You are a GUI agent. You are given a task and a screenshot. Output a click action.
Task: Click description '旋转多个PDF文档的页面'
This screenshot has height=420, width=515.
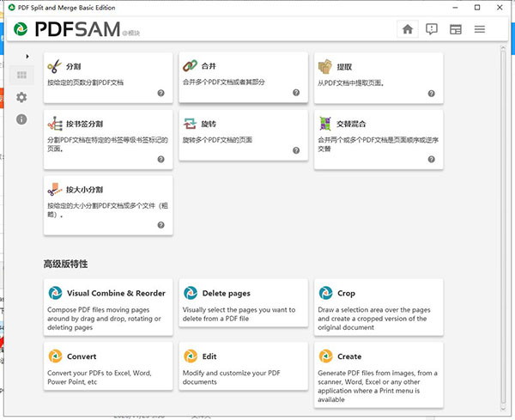tap(217, 140)
